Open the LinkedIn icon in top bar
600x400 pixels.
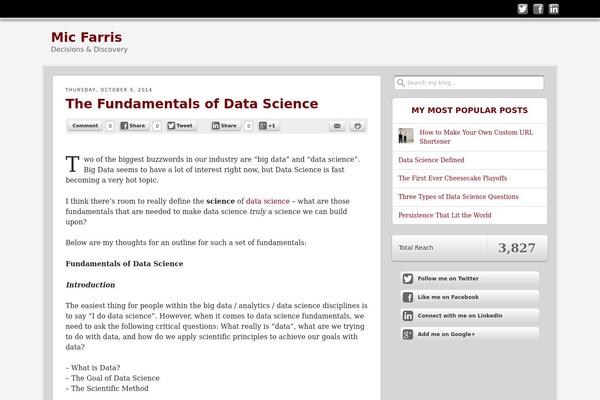coord(554,9)
